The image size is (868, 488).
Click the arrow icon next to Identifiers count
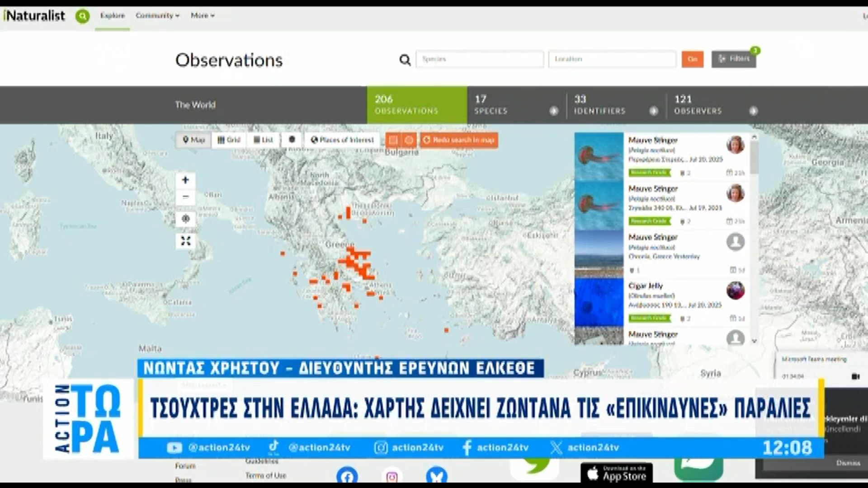pyautogui.click(x=654, y=111)
